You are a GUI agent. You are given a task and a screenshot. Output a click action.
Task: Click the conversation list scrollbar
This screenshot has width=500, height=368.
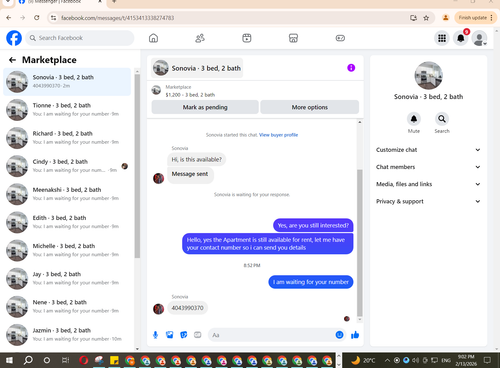137,166
